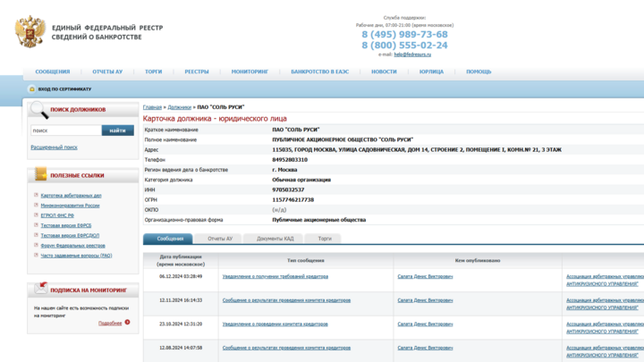Click the Кем опубликовано column header
Image resolution: width=644 pixels, height=362 pixels.
click(478, 260)
